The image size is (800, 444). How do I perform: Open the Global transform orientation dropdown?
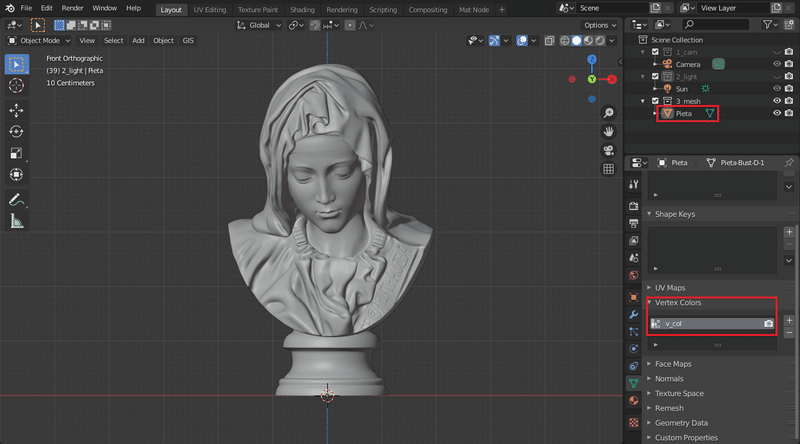pos(259,25)
